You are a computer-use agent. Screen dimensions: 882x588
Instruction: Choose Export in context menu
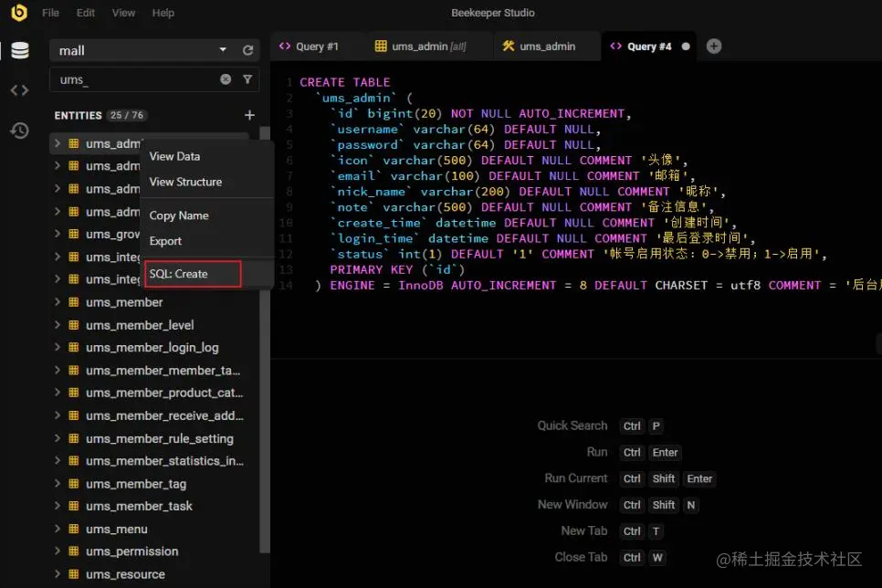207,241
